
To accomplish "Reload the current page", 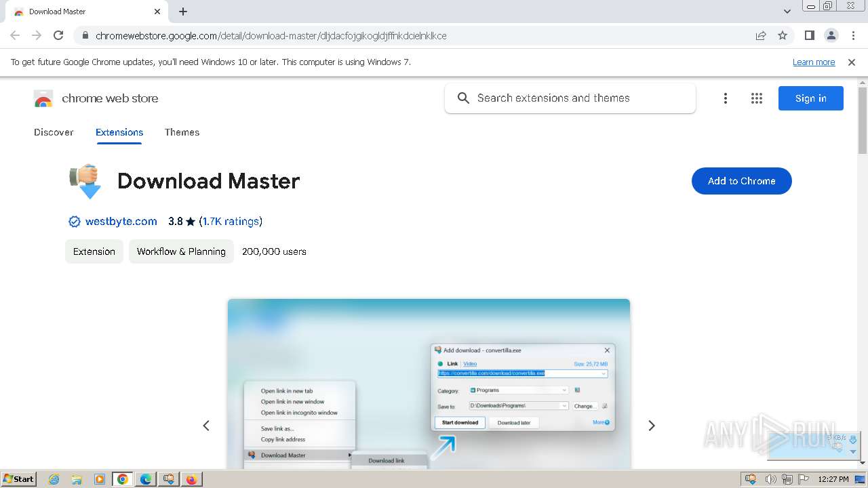I will pyautogui.click(x=58, y=35).
